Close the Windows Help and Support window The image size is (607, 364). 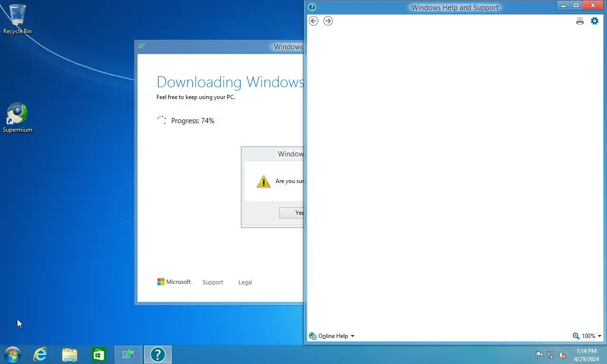coord(593,6)
